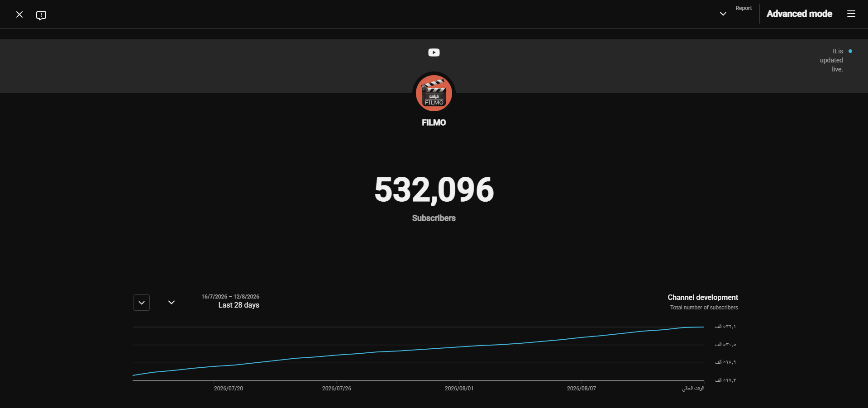Click the Channel development heading
The image size is (868, 408).
point(703,297)
